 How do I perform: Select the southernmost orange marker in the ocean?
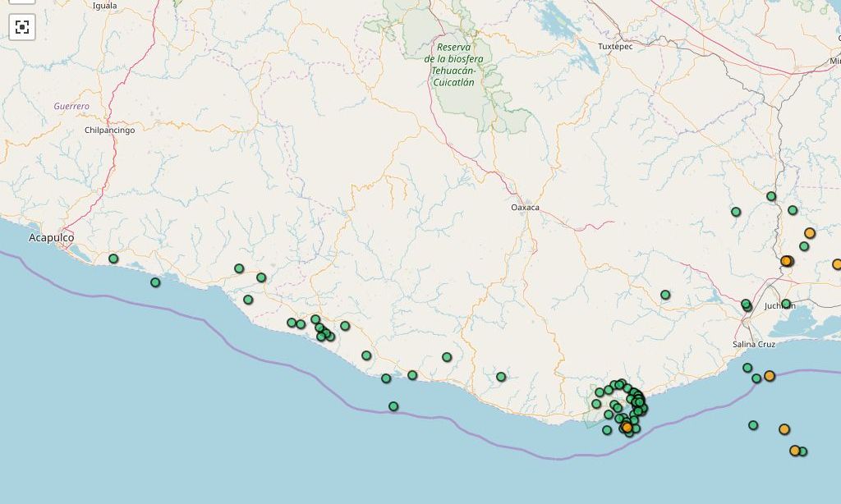tap(795, 451)
